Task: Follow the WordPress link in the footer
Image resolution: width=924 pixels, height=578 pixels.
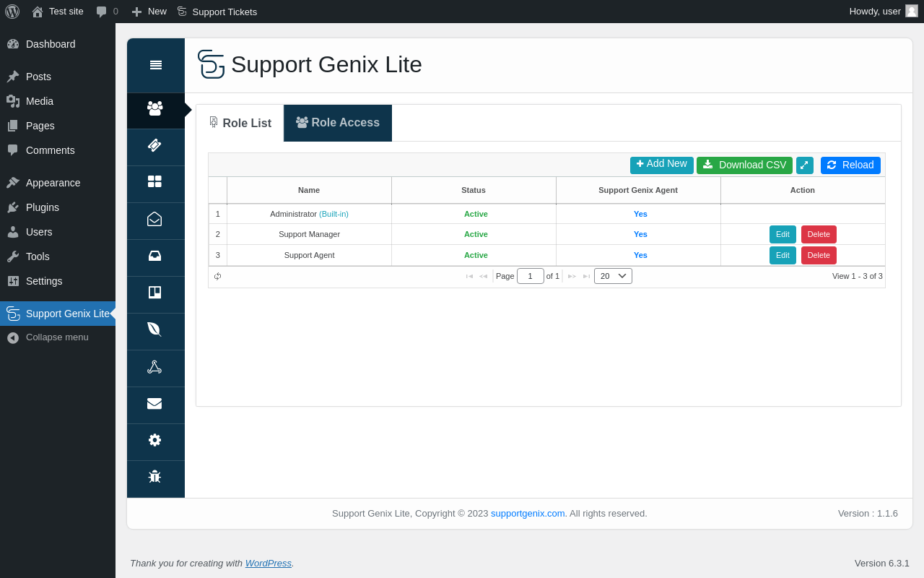Action: click(x=269, y=564)
